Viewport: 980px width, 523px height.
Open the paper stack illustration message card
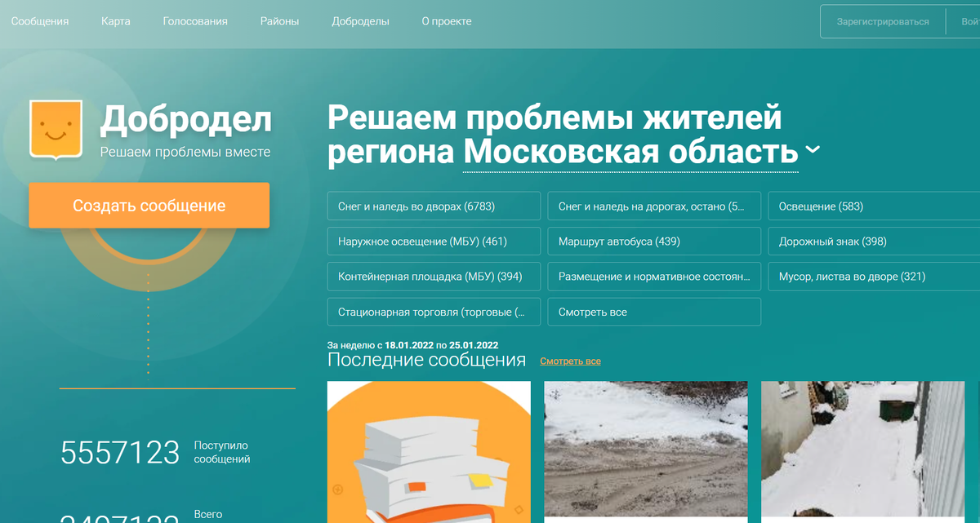[x=429, y=452]
